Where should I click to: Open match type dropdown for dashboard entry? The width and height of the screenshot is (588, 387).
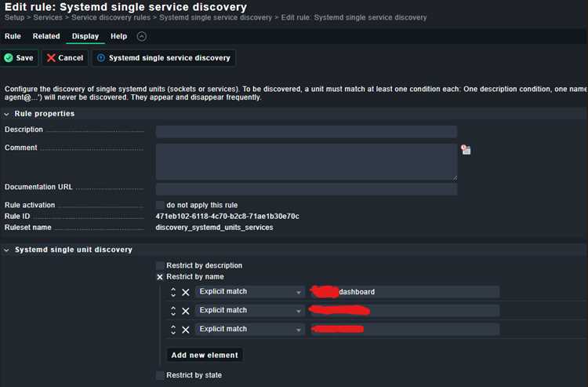(x=250, y=292)
